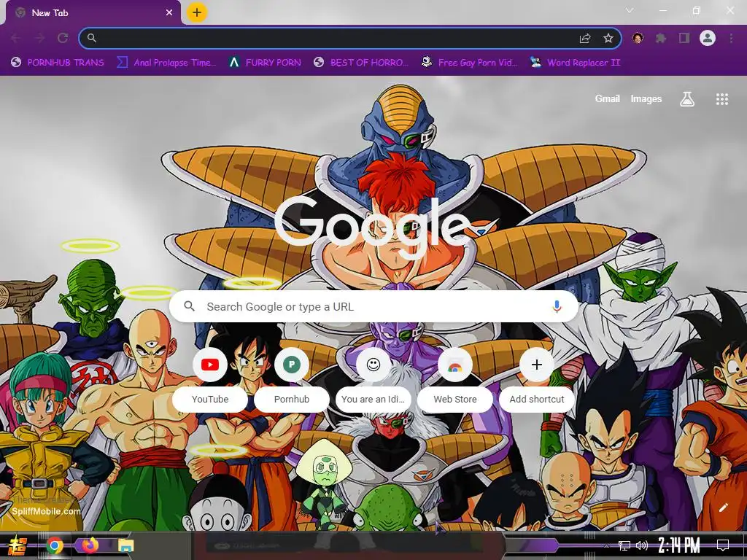Click the magnifier icon in the Google search box
This screenshot has width=747, height=560.
pyautogui.click(x=189, y=306)
